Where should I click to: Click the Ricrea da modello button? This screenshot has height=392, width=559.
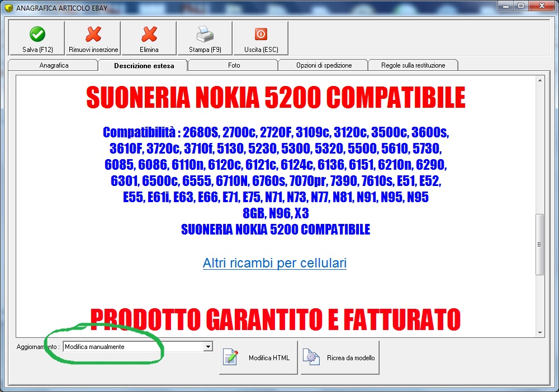tap(340, 358)
